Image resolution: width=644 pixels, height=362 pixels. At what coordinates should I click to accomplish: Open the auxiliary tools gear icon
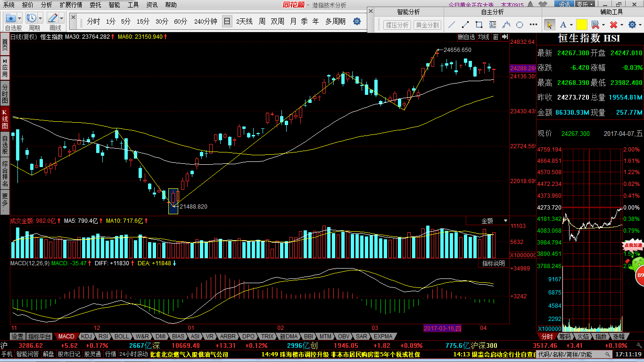pyautogui.click(x=632, y=25)
